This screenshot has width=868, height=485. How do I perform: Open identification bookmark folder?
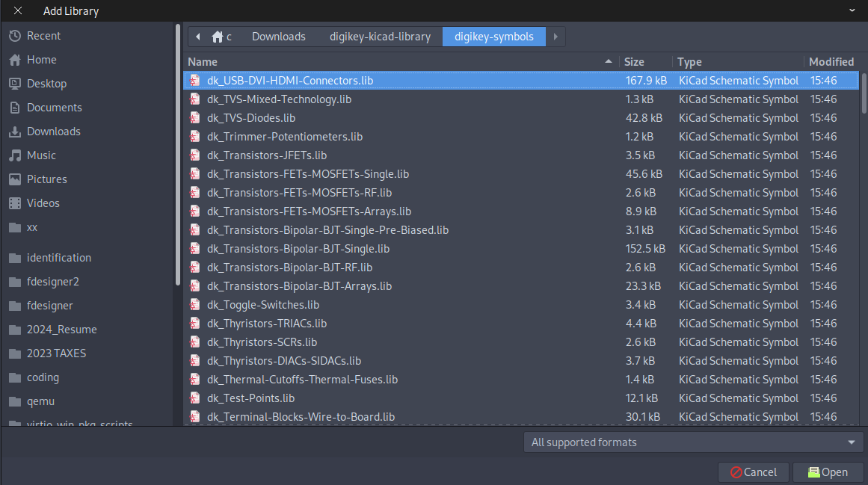(x=58, y=258)
